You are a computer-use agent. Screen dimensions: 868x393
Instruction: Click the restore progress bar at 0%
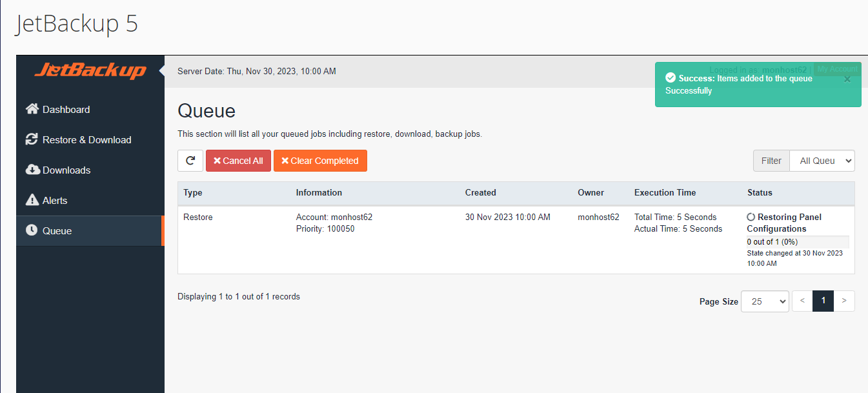click(798, 242)
